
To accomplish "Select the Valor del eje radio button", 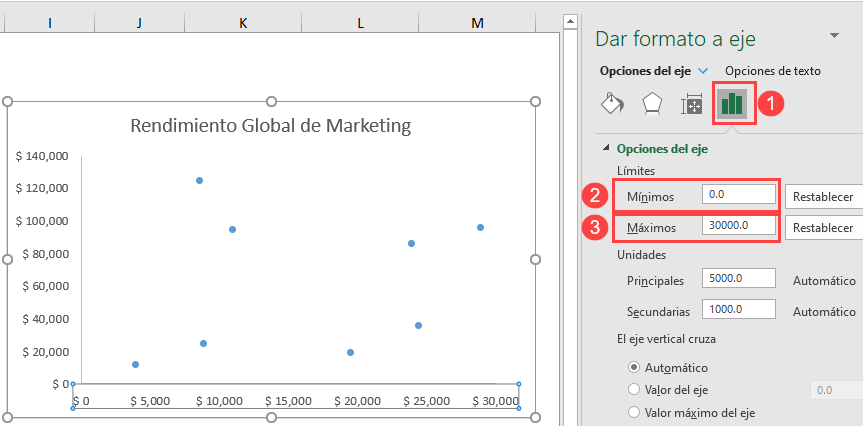I will (x=634, y=389).
